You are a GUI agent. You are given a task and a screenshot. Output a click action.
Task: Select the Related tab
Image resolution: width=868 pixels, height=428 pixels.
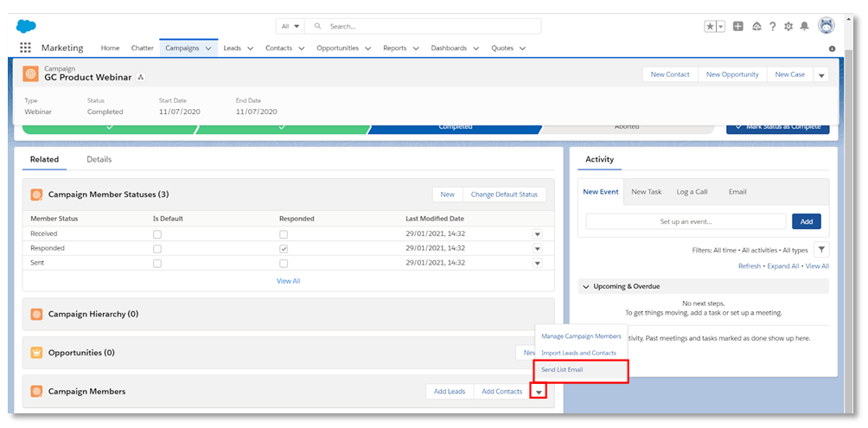(44, 159)
